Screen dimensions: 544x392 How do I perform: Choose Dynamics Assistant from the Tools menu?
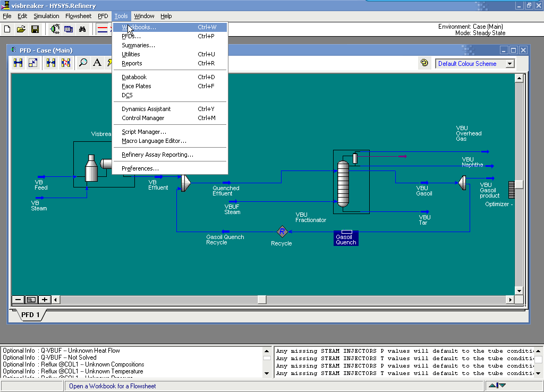pos(170,109)
